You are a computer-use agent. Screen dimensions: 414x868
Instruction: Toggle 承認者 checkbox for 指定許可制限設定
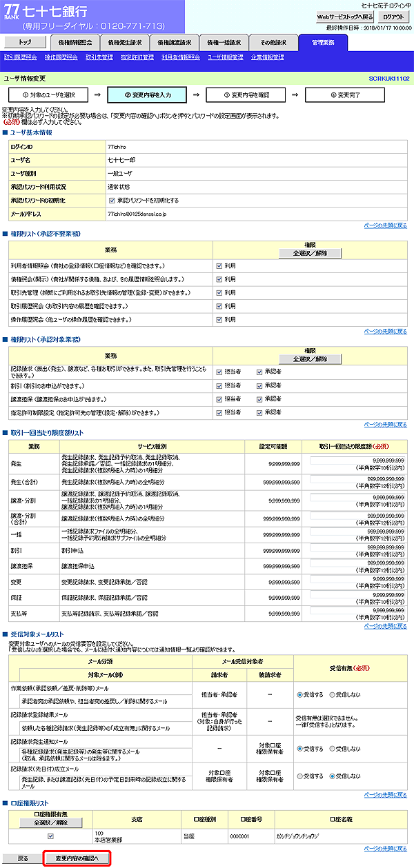pos(260,413)
